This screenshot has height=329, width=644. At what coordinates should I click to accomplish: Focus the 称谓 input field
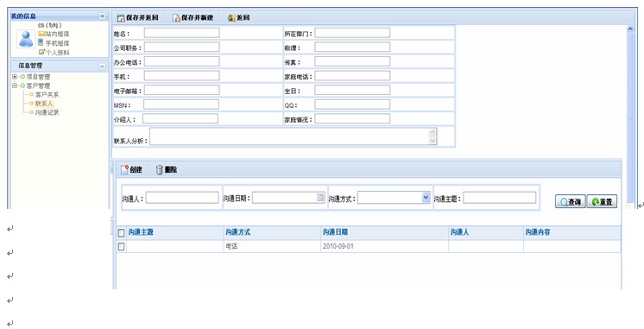click(x=352, y=47)
